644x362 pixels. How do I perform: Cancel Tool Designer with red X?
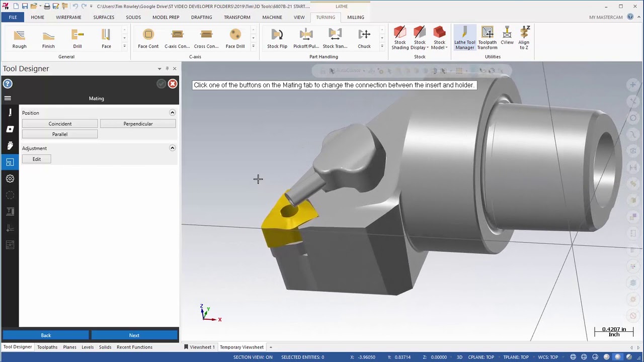[x=173, y=84]
